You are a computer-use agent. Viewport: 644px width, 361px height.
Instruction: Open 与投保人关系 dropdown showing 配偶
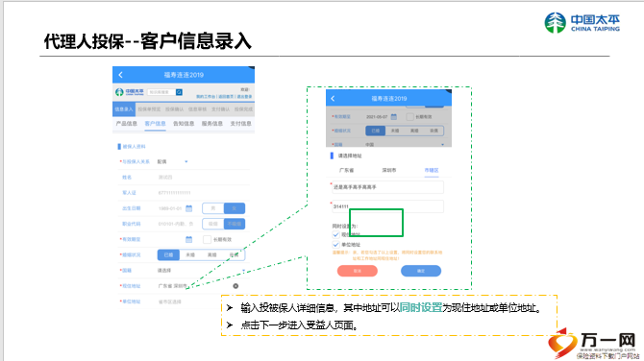(172, 161)
